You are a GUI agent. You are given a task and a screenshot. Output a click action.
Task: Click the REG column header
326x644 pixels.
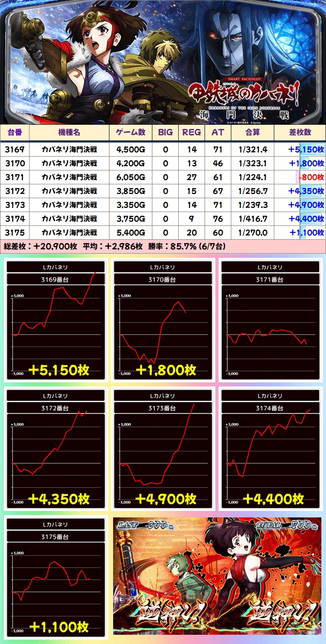point(192,133)
